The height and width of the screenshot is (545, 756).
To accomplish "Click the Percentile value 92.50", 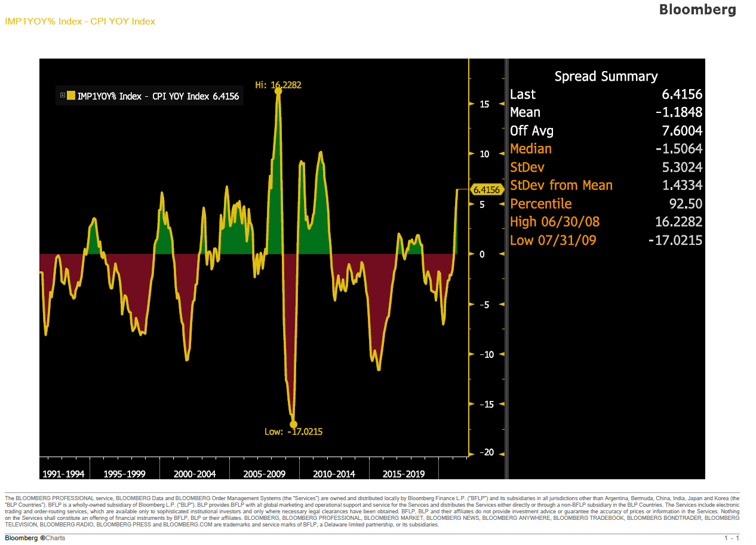I will (x=686, y=204).
